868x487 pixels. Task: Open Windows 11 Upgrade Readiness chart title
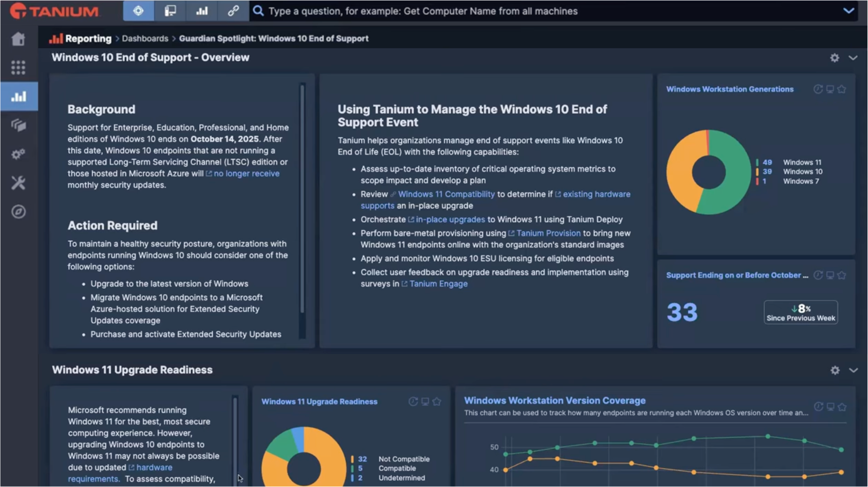pos(319,402)
